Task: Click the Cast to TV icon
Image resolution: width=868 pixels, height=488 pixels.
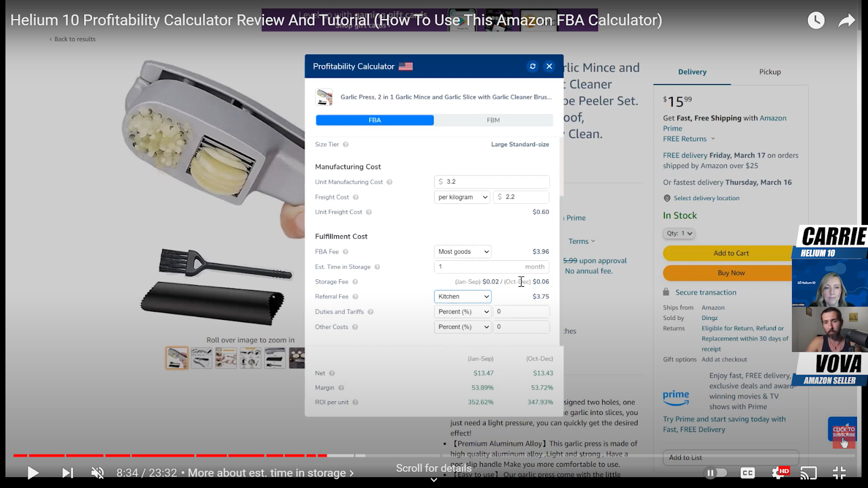Action: (808, 473)
